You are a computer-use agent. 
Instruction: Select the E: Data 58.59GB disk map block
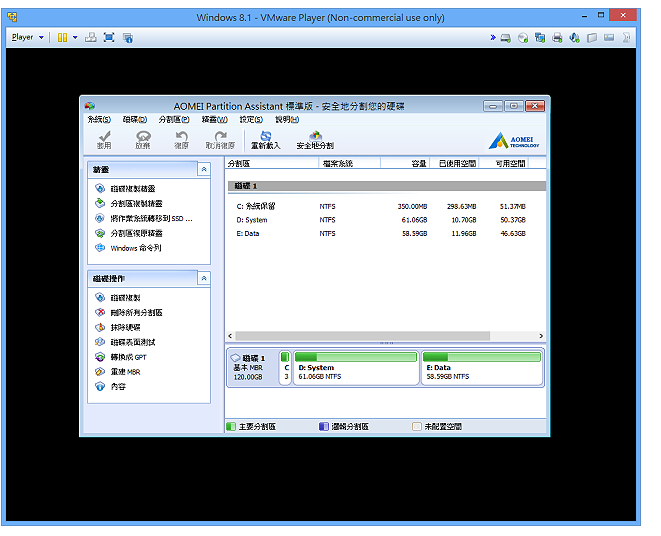(482, 368)
